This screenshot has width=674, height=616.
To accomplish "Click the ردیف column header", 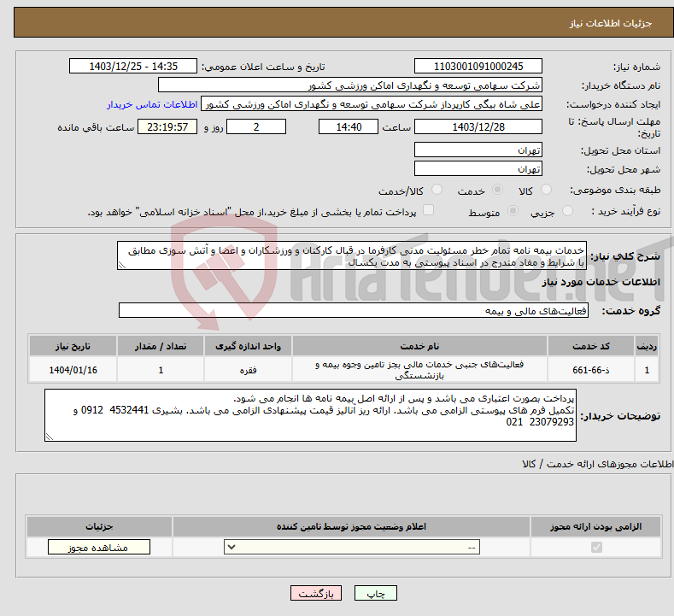I will [647, 346].
